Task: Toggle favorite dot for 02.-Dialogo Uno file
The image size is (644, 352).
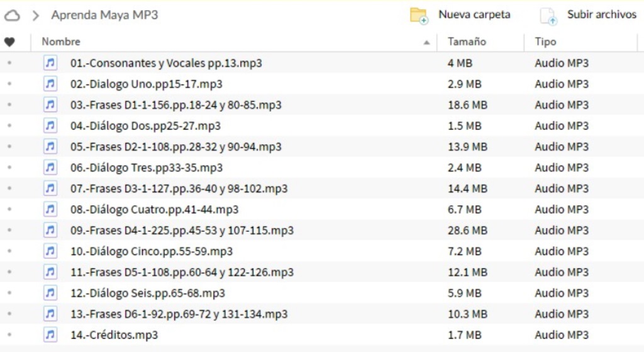Action: [9, 84]
